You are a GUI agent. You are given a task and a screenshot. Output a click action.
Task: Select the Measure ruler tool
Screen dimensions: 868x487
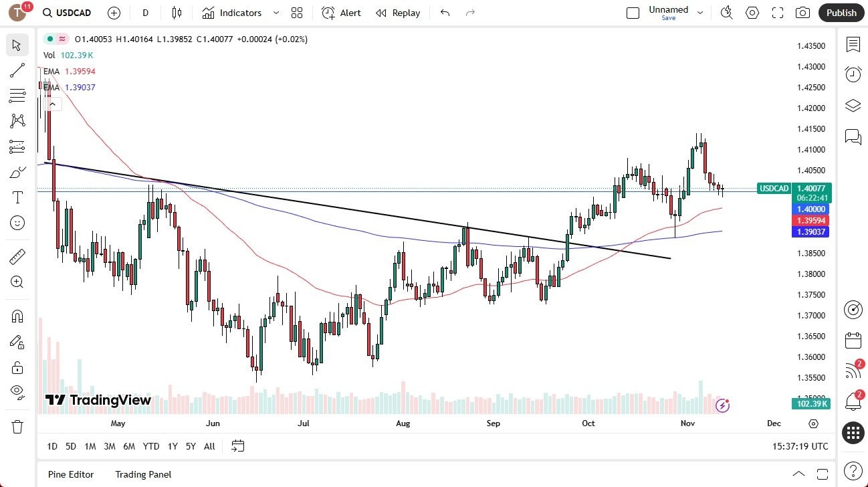(x=17, y=256)
